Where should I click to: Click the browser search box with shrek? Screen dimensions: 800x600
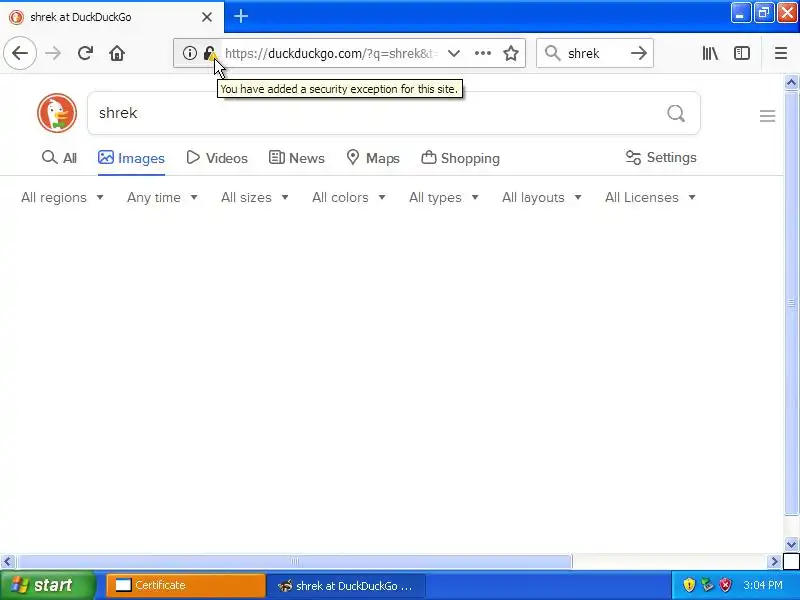[x=594, y=53]
